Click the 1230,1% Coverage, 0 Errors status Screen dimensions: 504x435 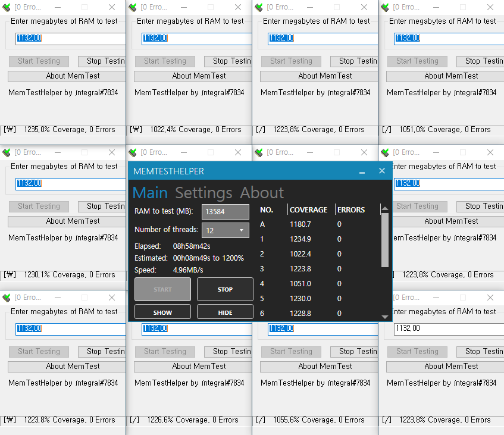click(70, 275)
